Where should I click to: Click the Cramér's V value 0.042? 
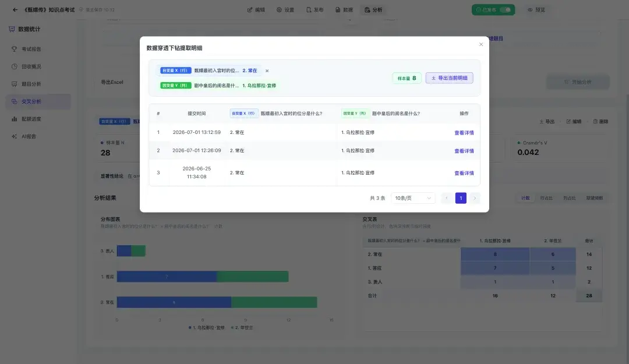point(528,153)
